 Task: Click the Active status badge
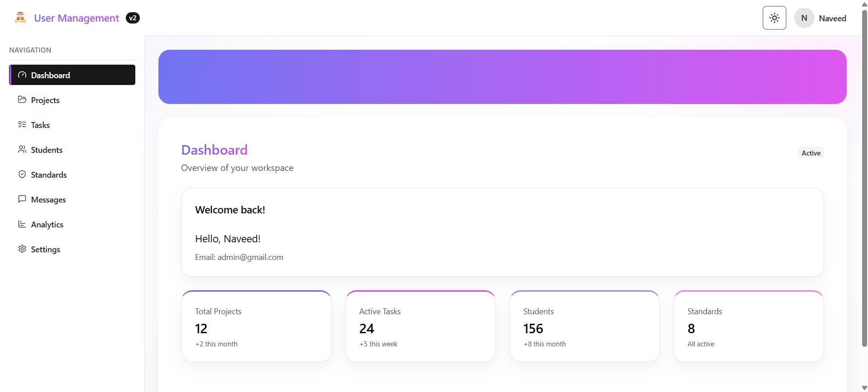tap(810, 153)
